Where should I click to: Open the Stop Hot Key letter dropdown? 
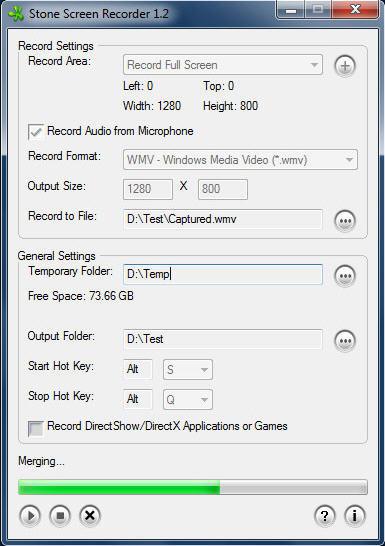pos(188,399)
